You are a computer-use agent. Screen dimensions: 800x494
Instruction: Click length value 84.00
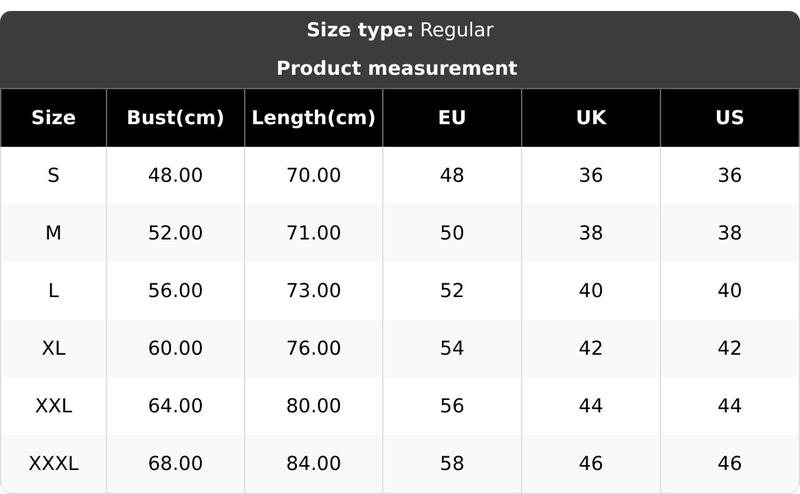pyautogui.click(x=313, y=464)
